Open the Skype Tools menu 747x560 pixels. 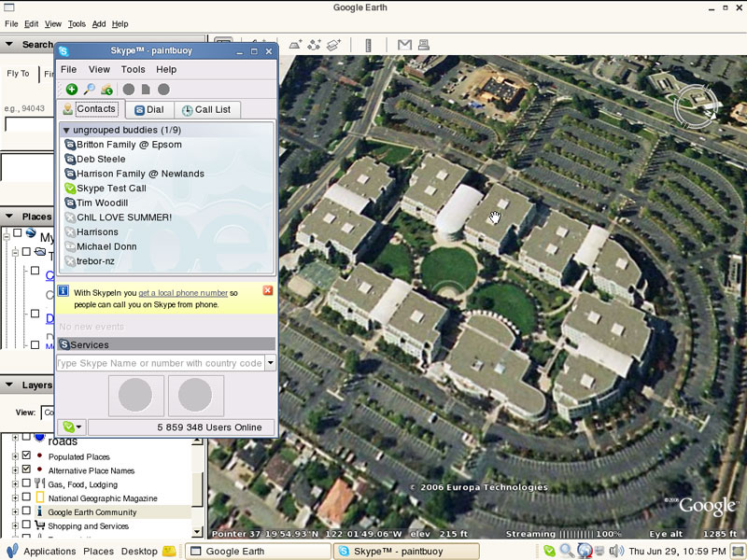coord(133,69)
